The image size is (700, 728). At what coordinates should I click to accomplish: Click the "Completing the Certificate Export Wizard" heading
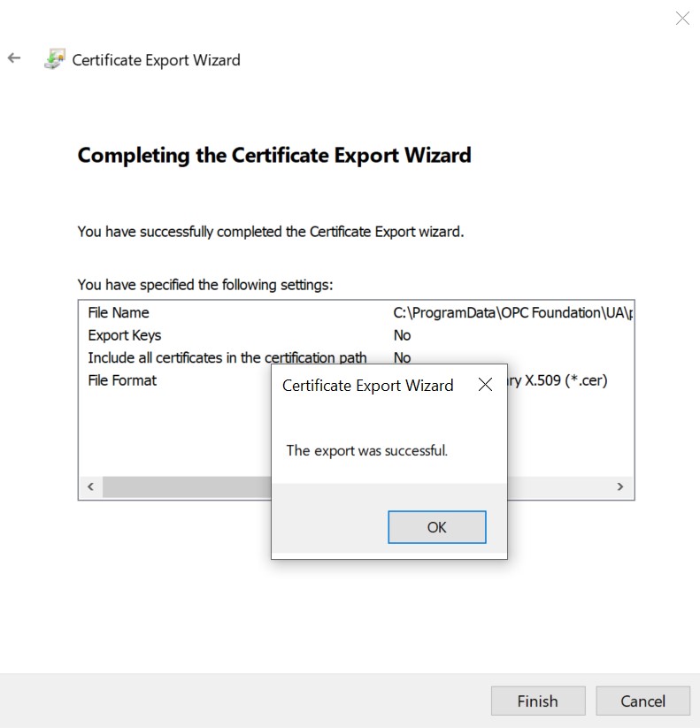274,155
